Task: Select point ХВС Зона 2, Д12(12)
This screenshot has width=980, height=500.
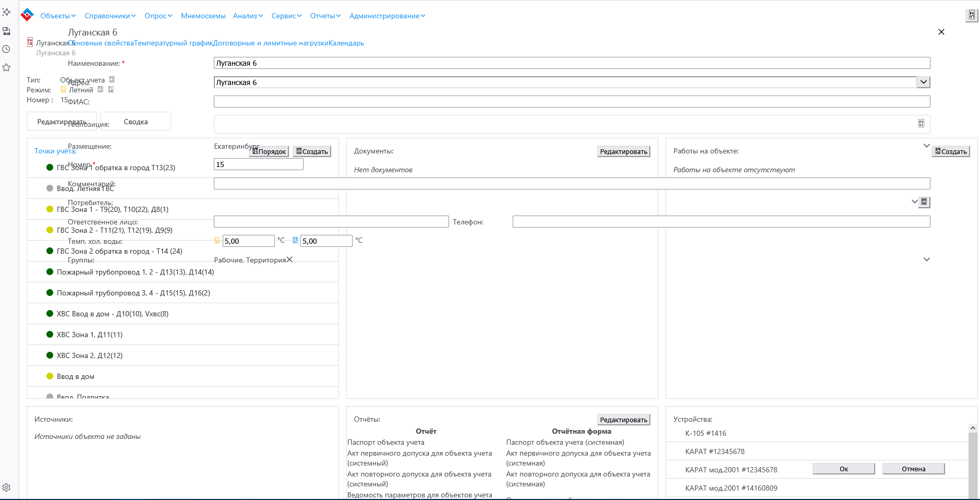Action: pyautogui.click(x=183, y=355)
